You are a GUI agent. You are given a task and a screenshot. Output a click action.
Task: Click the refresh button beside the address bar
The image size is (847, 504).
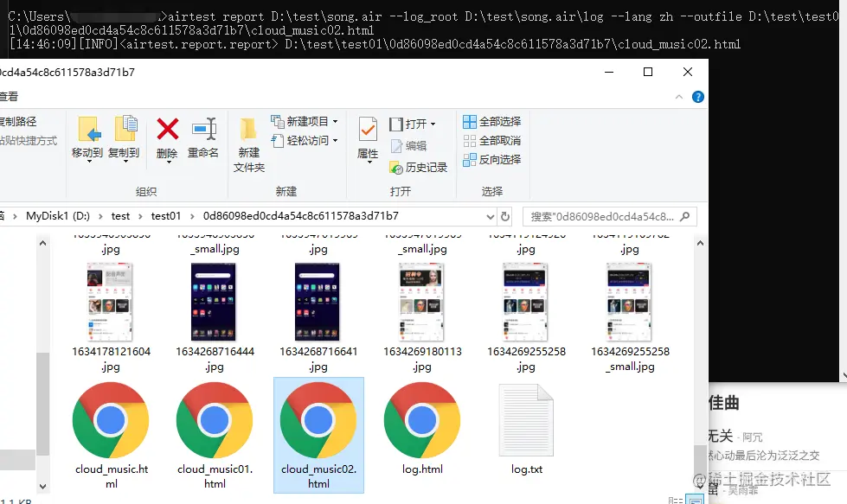coord(505,217)
